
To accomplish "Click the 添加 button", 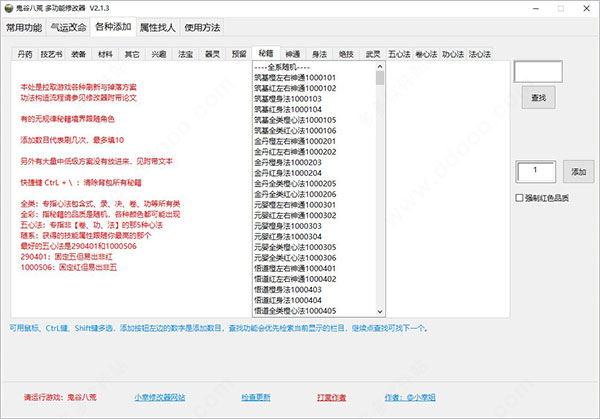I will (x=576, y=173).
